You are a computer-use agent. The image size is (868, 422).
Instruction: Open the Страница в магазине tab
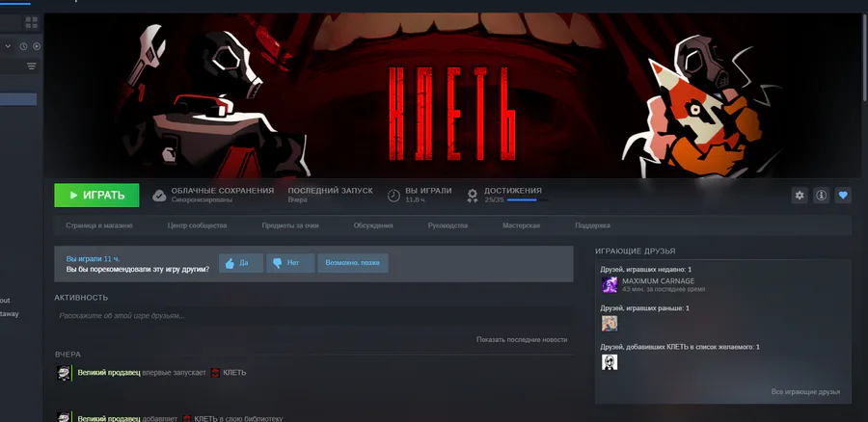pos(99,225)
